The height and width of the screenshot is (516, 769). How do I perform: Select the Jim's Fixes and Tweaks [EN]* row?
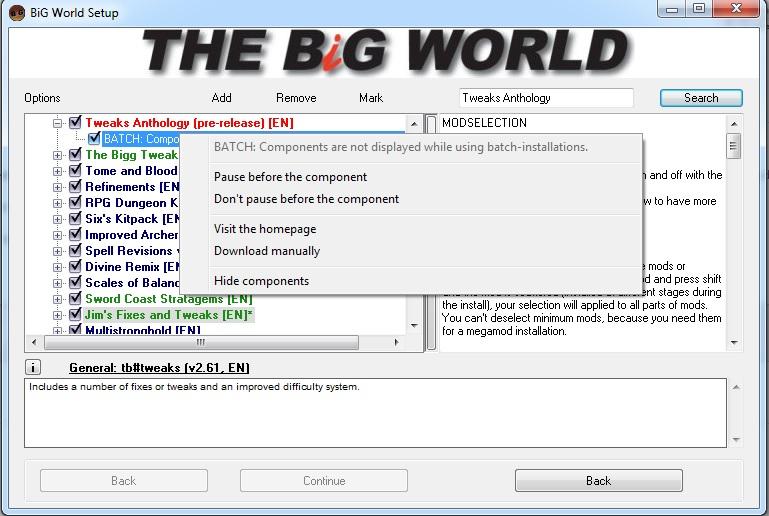[169, 314]
